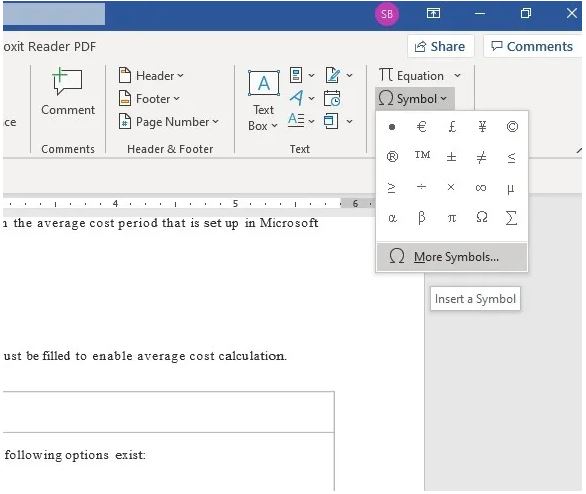
Task: Insert the not-equal-to symbol
Action: pyautogui.click(x=481, y=157)
